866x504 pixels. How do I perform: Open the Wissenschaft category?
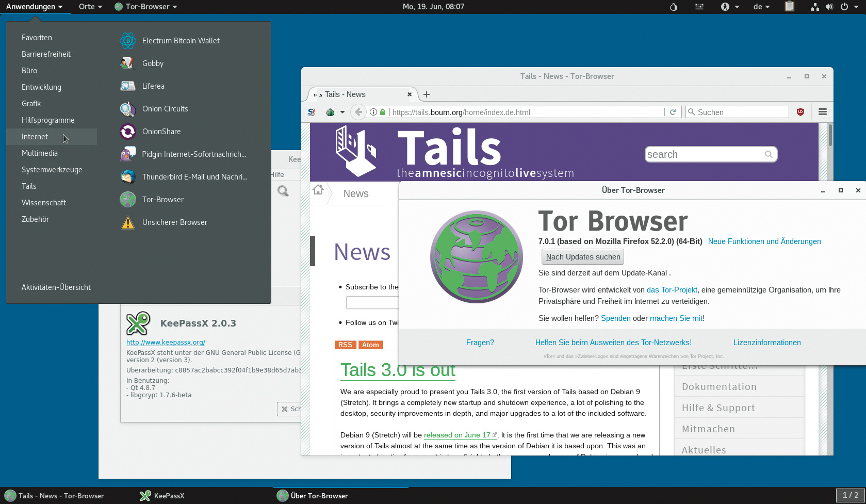point(44,203)
